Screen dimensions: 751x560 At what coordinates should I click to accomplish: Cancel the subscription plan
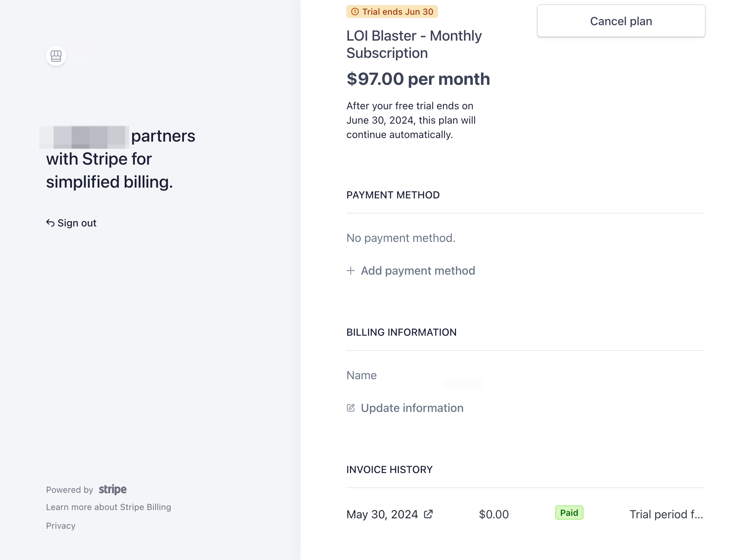[621, 21]
